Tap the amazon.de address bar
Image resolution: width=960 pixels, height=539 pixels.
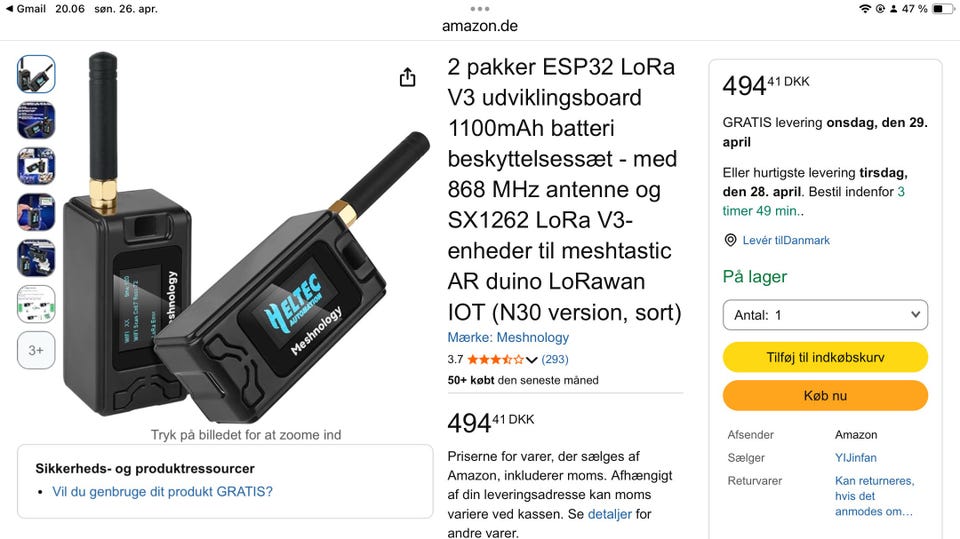pyautogui.click(x=480, y=26)
